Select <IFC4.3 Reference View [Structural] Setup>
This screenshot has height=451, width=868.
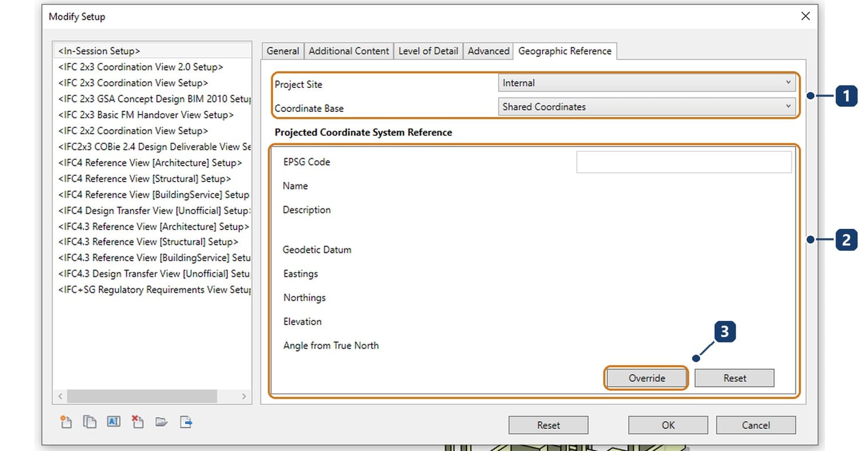152,242
